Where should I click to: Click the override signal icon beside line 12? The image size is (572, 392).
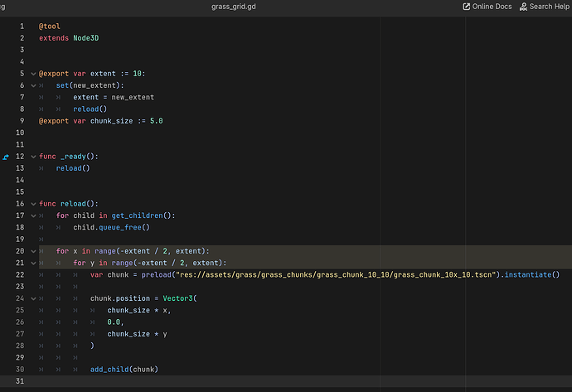click(x=6, y=157)
